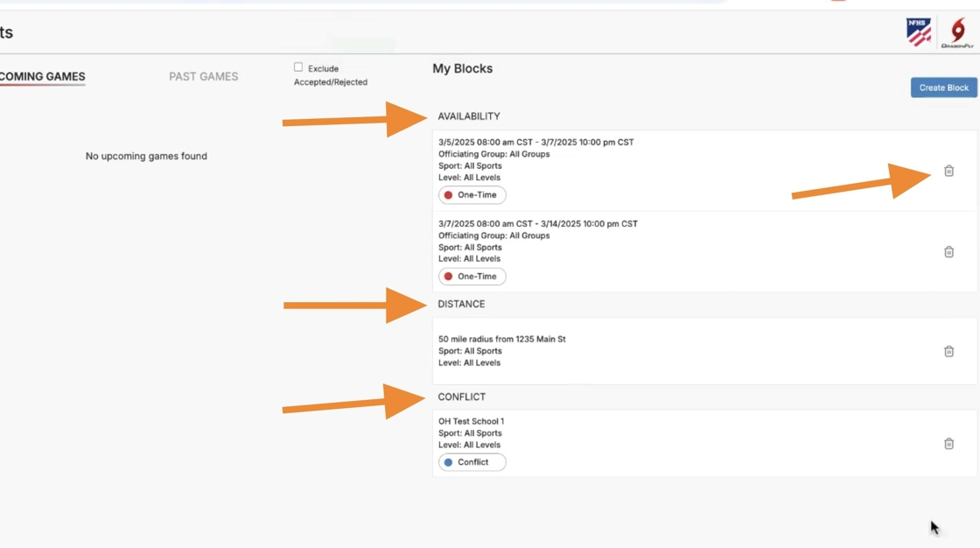The width and height of the screenshot is (980, 548).
Task: Collapse the Availability section header
Action: (x=469, y=116)
